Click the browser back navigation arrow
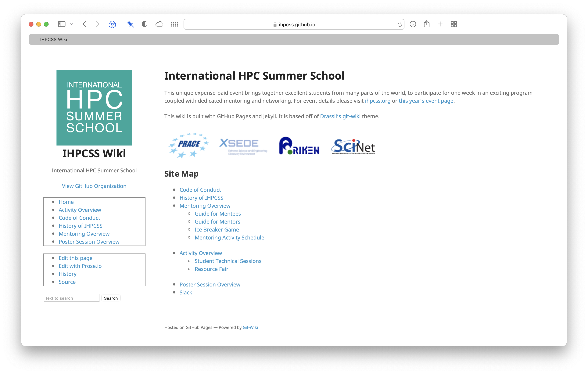 coord(84,24)
